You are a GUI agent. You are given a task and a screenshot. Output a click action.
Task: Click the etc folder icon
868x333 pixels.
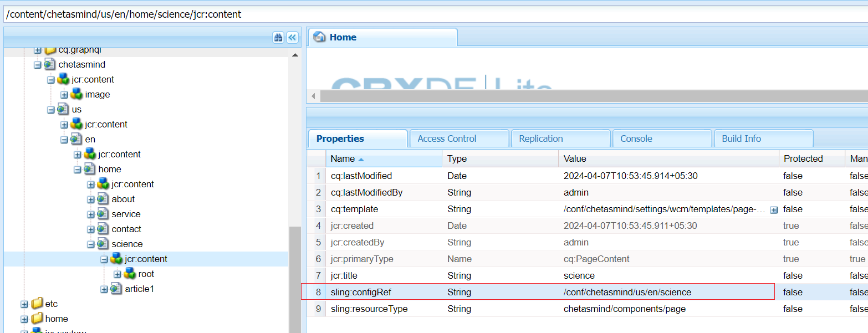pyautogui.click(x=37, y=304)
